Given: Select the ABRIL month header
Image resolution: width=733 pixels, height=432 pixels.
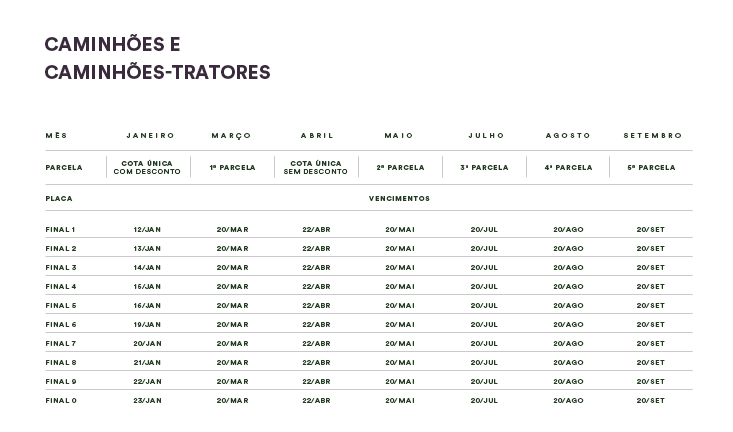Looking at the screenshot, I should 317,136.
